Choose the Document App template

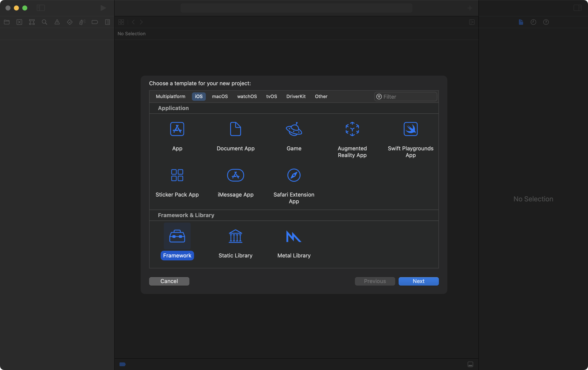235,129
